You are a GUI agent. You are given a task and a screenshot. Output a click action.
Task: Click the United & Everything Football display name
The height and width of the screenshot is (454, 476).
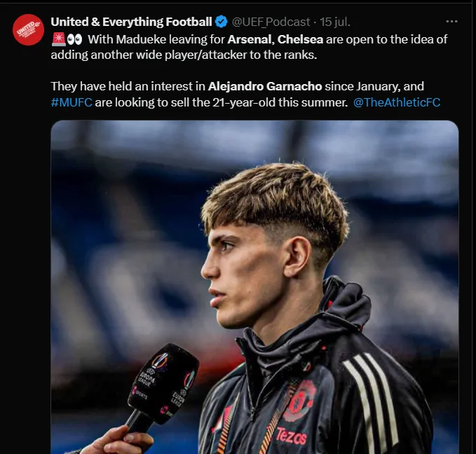coord(131,22)
